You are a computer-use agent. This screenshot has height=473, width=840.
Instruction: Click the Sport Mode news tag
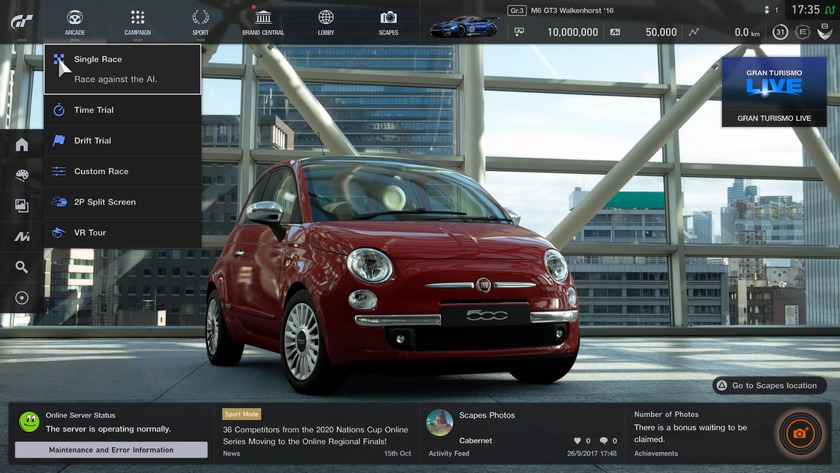pos(241,414)
